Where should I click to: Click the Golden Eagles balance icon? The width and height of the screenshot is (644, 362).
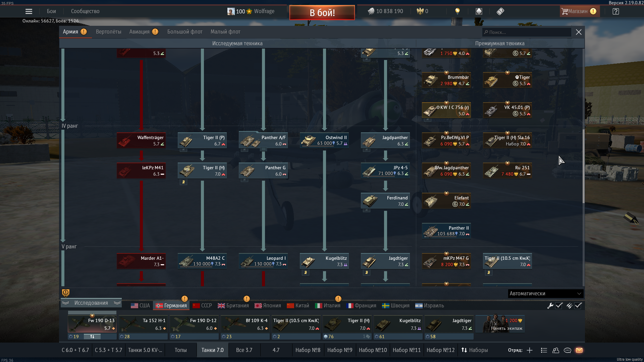tap(420, 11)
